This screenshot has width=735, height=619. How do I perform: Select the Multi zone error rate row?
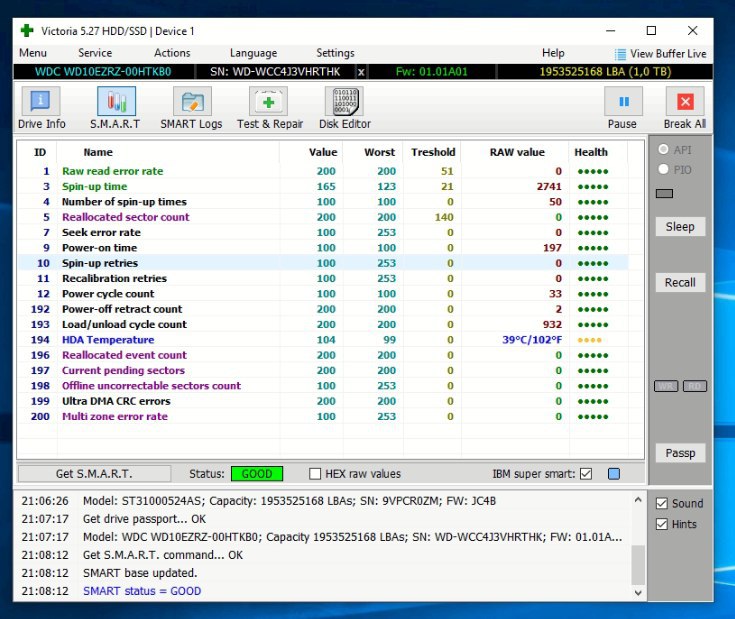click(x=323, y=417)
